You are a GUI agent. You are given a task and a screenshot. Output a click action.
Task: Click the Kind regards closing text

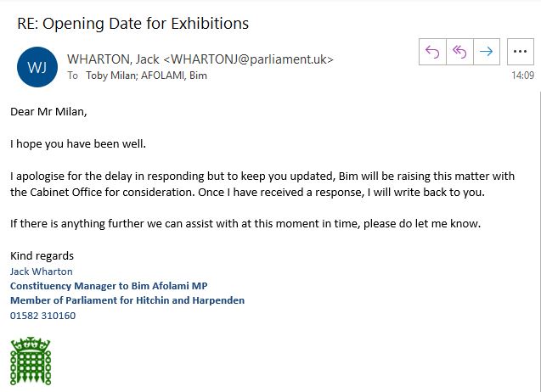pyautogui.click(x=42, y=255)
